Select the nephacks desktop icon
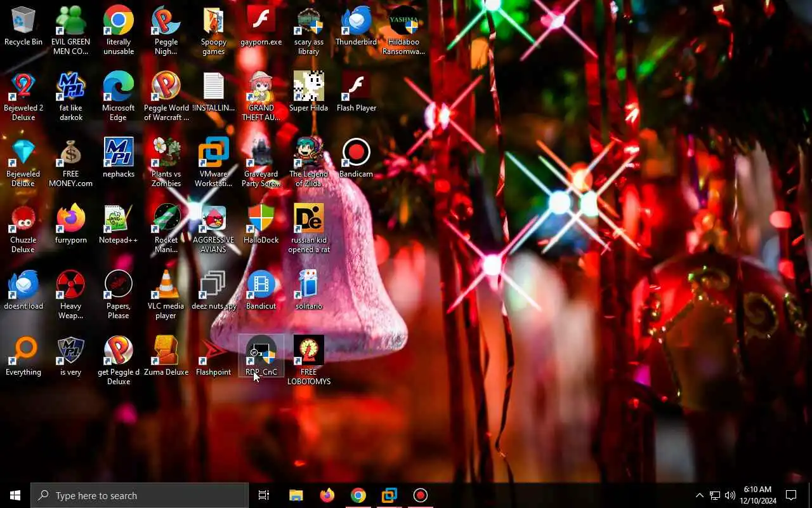812x508 pixels. (119, 159)
